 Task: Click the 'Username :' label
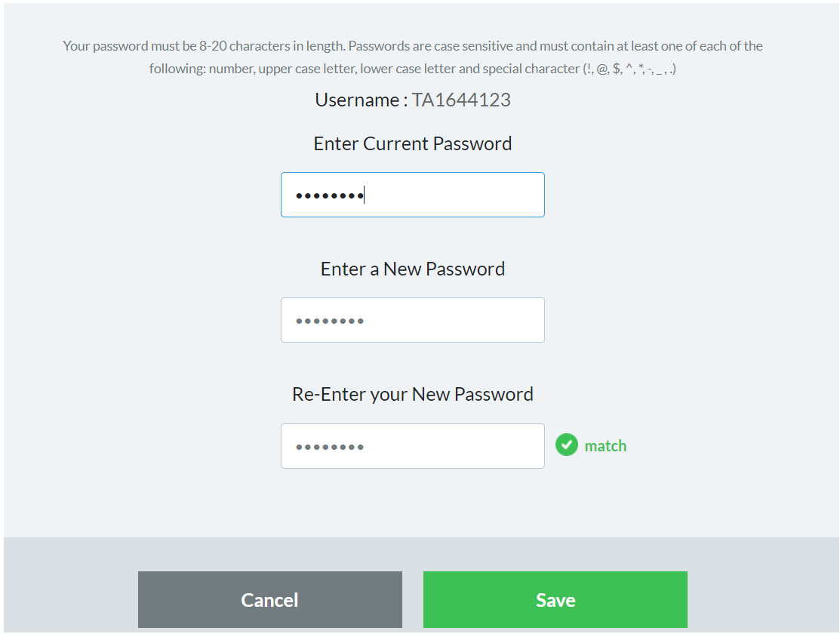coord(359,99)
